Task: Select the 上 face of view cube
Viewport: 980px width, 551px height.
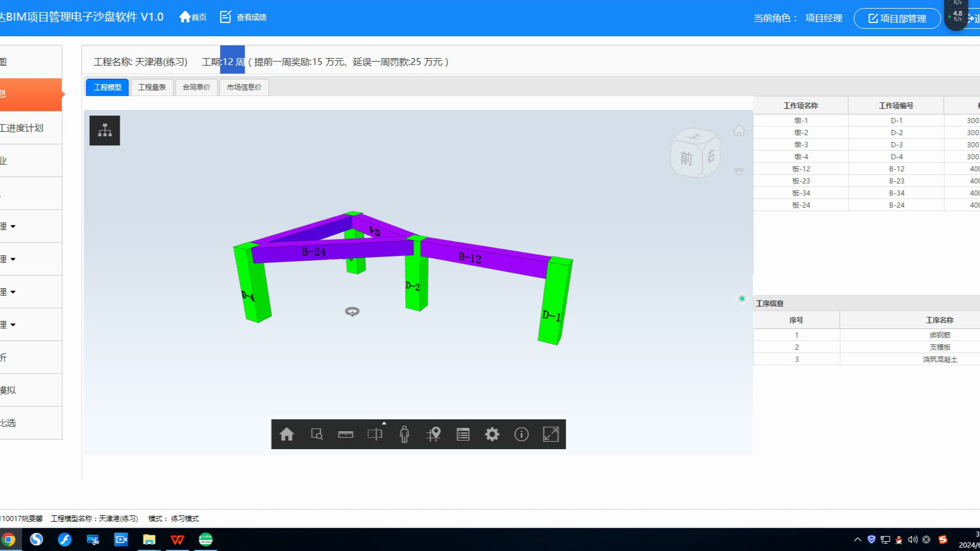Action: pos(695,137)
